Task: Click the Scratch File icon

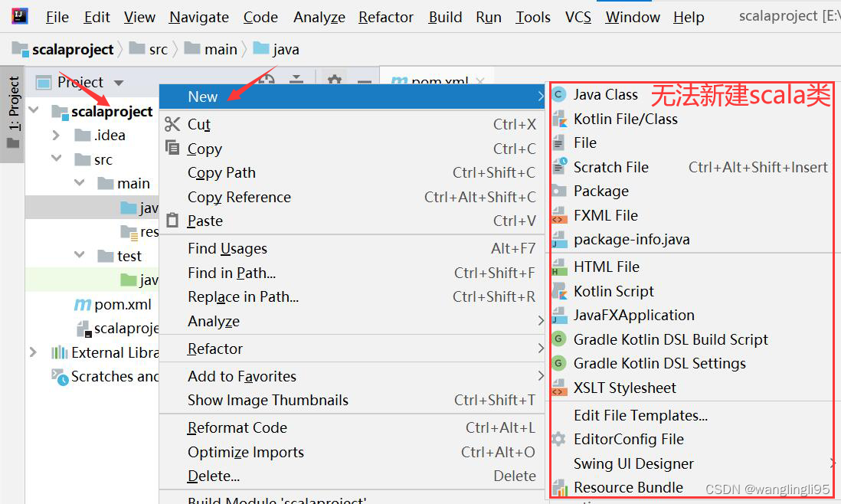Action: pos(559,167)
